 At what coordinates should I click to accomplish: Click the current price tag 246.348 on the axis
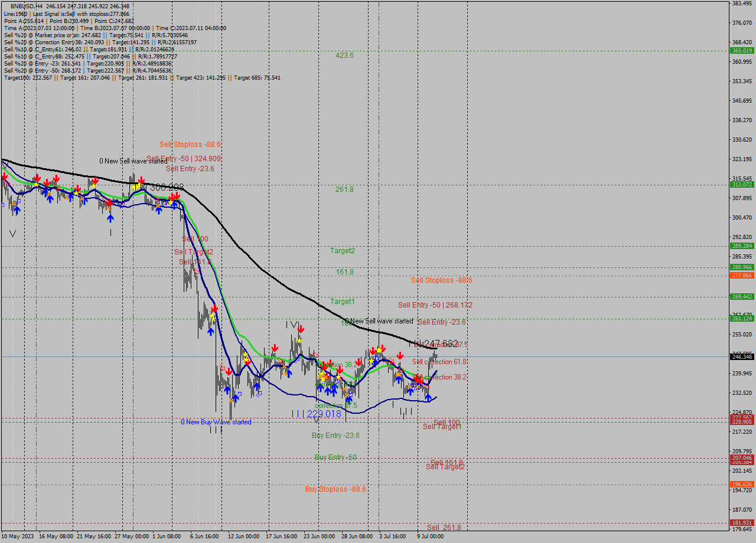point(740,356)
